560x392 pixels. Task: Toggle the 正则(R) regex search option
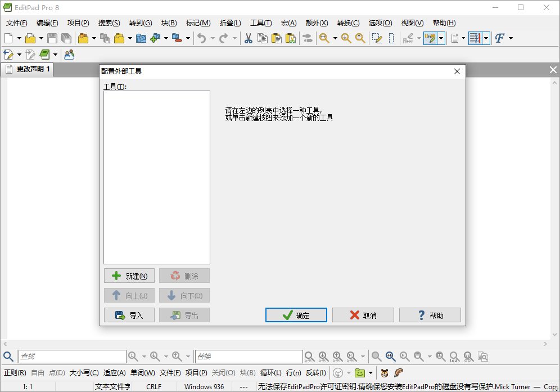pos(15,373)
